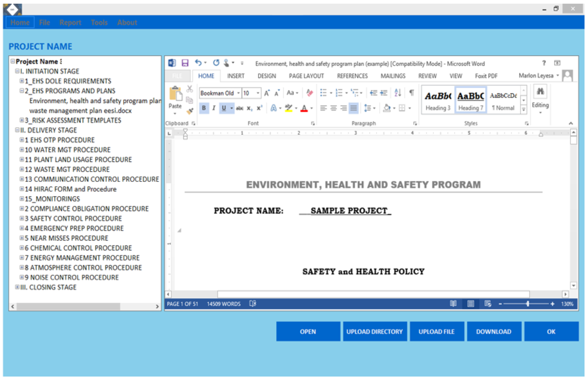Toggle Italic formatting button
The image size is (588, 379).
(x=214, y=108)
